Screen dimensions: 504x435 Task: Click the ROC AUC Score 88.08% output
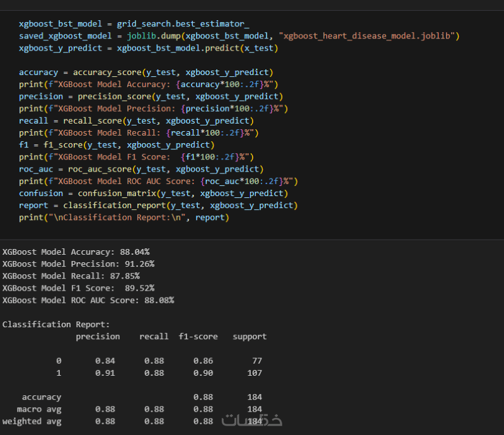click(88, 300)
